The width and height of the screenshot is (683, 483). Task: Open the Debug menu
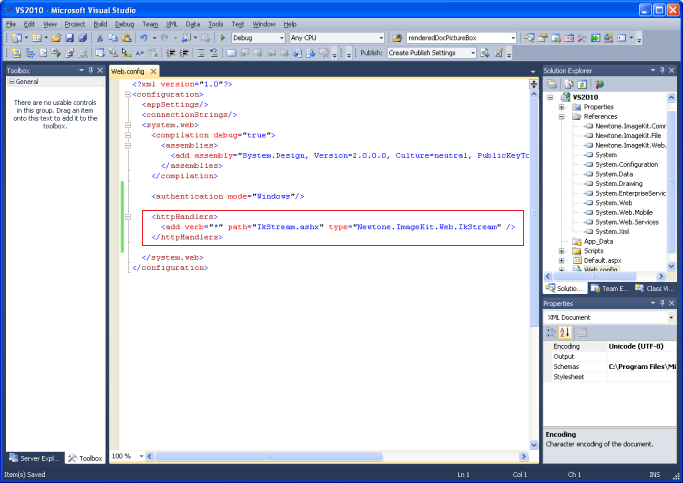tap(125, 24)
